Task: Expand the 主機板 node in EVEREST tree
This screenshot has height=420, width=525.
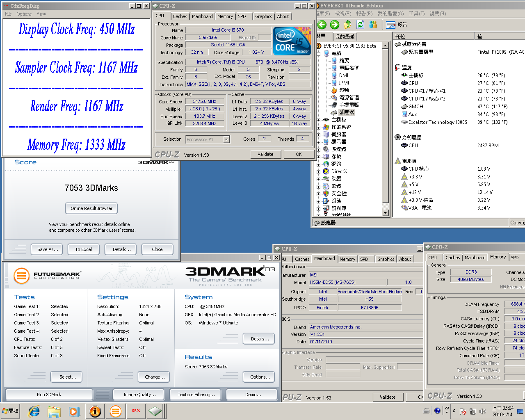Action: pos(319,120)
